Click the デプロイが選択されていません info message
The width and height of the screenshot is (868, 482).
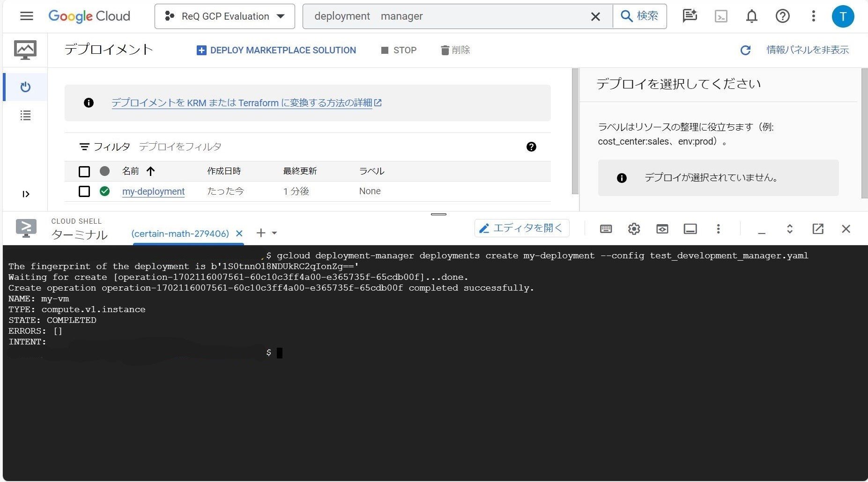tap(718, 178)
